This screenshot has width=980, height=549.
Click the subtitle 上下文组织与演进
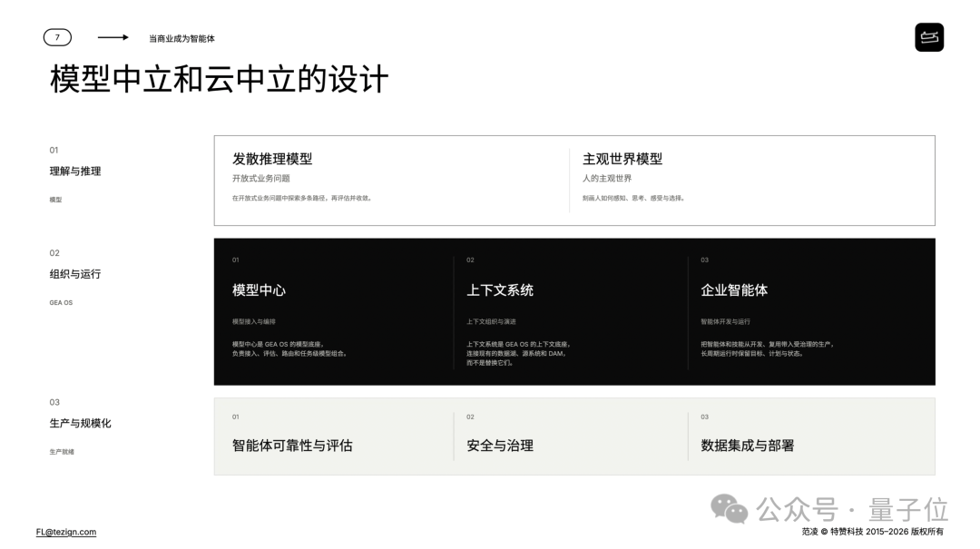(x=491, y=322)
